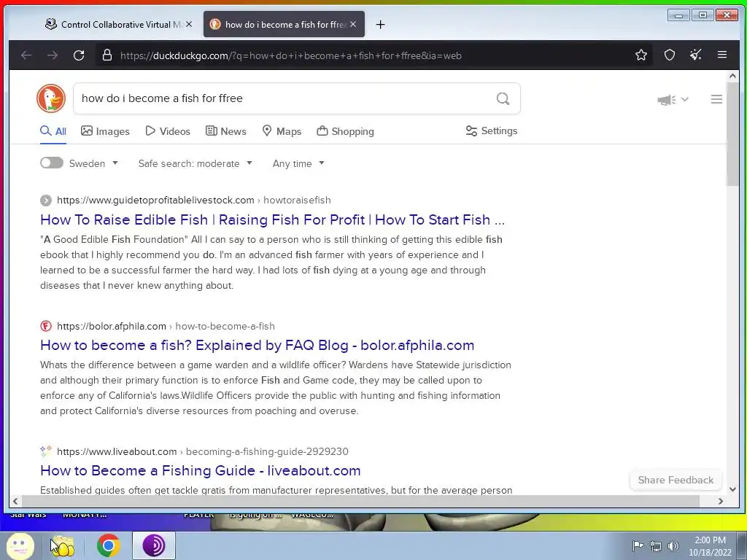This screenshot has height=560, width=747.
Task: Switch to the Videos tab
Action: click(168, 131)
